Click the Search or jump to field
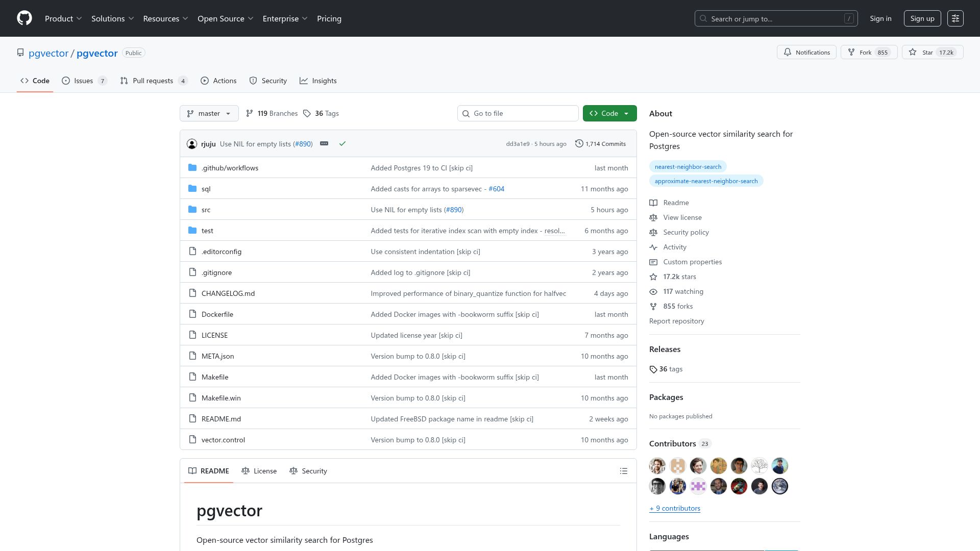Image resolution: width=980 pixels, height=551 pixels. click(x=776, y=18)
